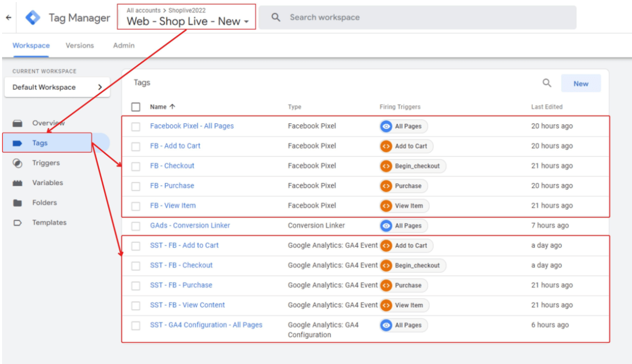Open the SST - FB - View Content tag

coord(187,305)
